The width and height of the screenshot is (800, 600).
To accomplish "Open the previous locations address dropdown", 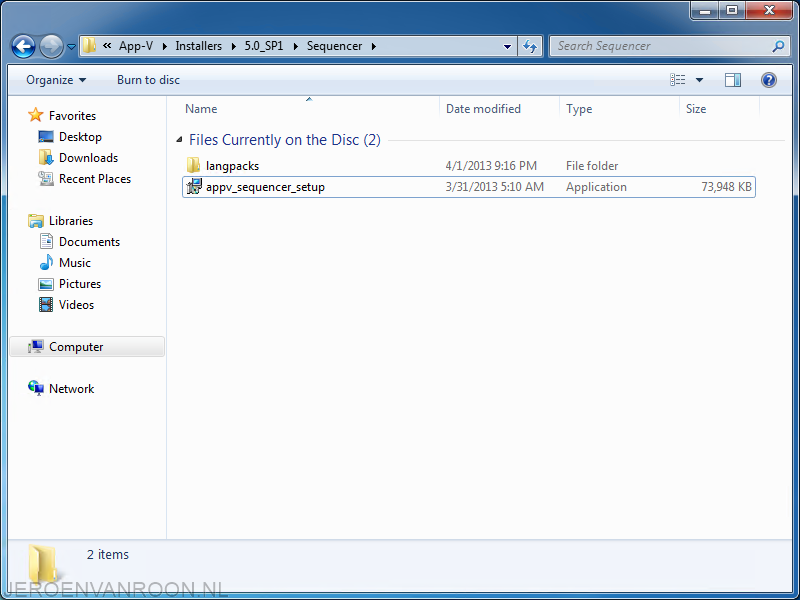I will (507, 46).
